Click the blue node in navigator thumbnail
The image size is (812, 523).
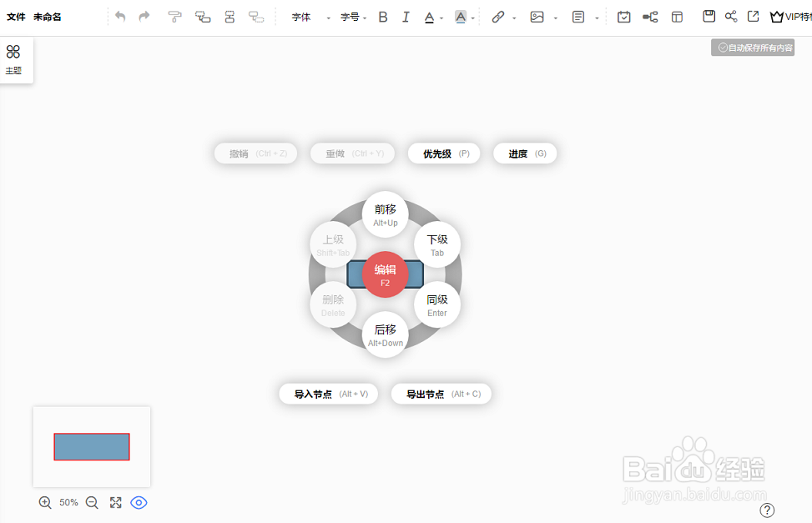92,446
